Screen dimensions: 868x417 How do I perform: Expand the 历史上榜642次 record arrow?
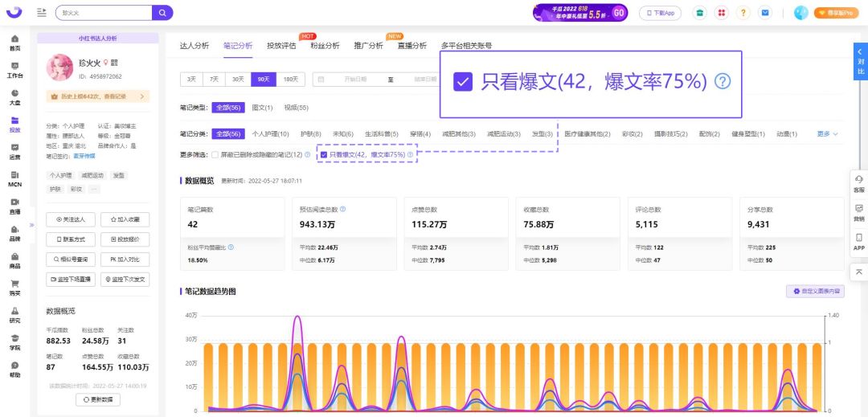coord(142,96)
